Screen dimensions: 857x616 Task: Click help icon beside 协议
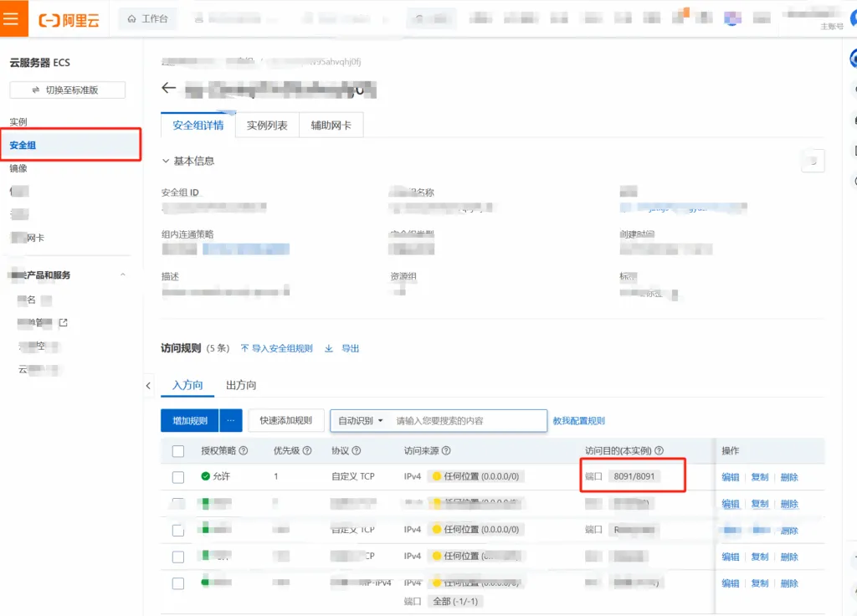click(357, 450)
